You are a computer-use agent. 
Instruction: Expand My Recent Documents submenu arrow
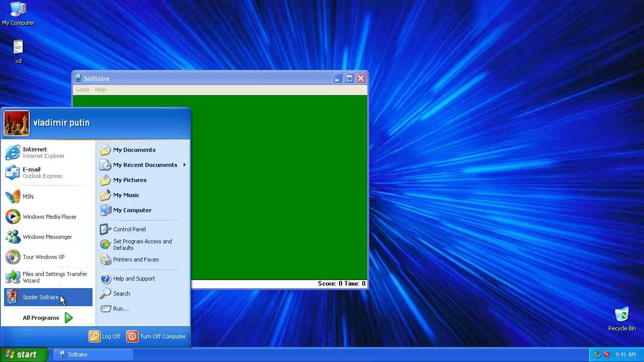pyautogui.click(x=184, y=165)
